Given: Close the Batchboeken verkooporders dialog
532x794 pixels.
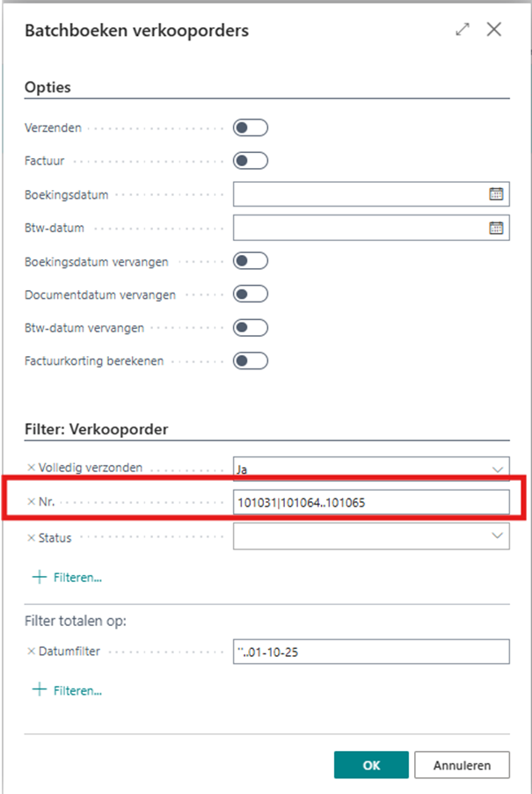Looking at the screenshot, I should pyautogui.click(x=494, y=30).
